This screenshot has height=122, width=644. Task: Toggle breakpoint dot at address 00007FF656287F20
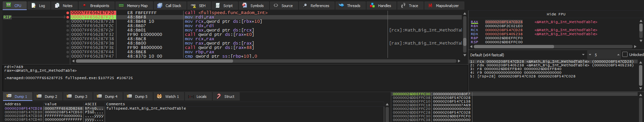coord(68,13)
